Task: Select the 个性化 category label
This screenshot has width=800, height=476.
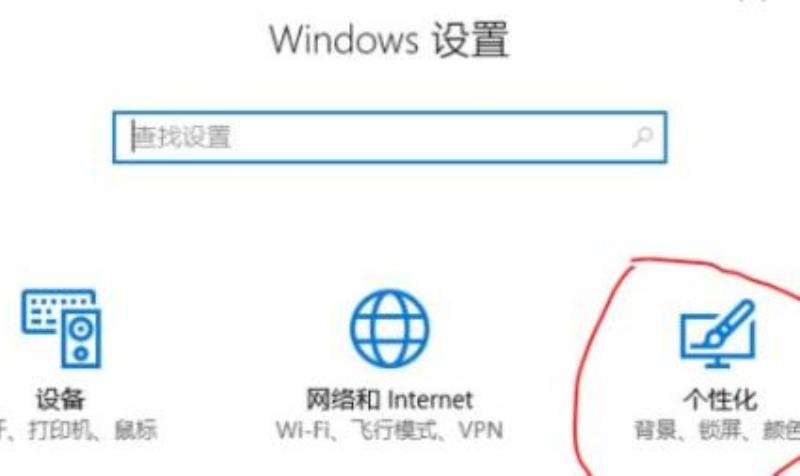Action: (x=720, y=399)
